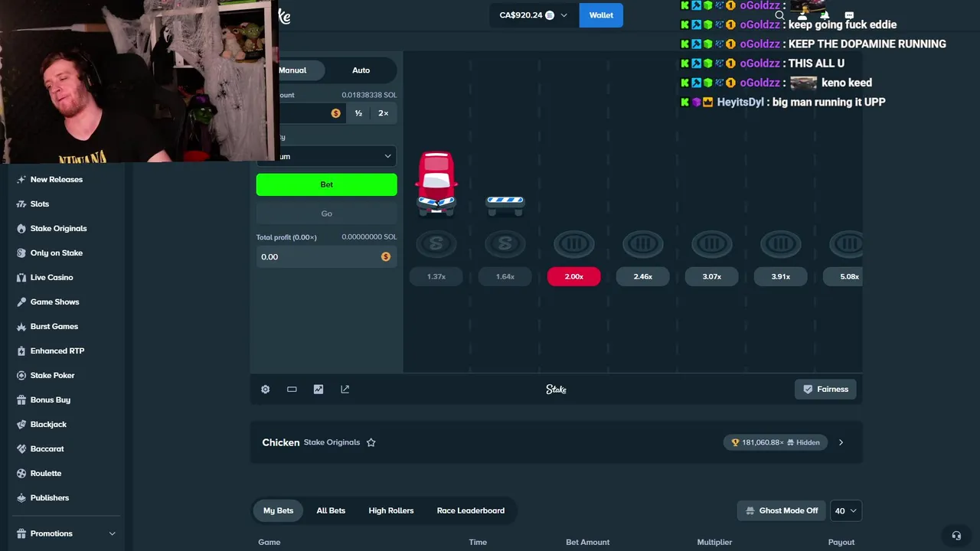Click the Baccarat icon in sidebar
This screenshot has height=551, width=980.
click(21, 448)
